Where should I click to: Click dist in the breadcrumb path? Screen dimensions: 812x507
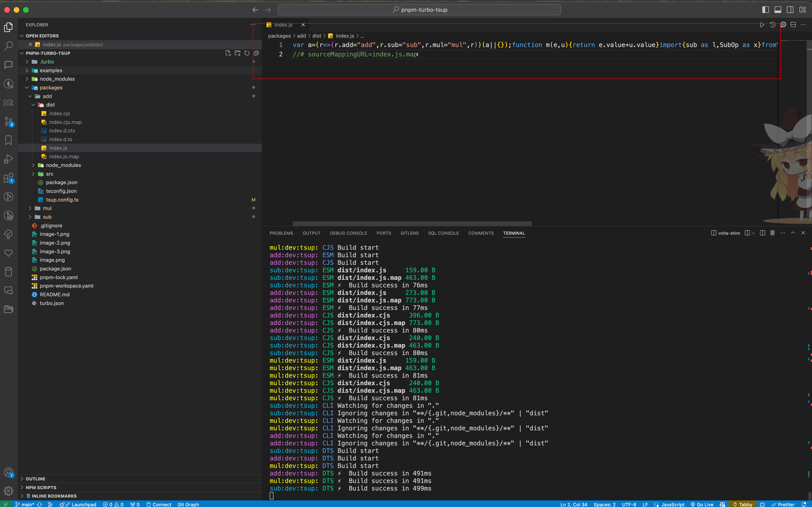[x=316, y=36]
